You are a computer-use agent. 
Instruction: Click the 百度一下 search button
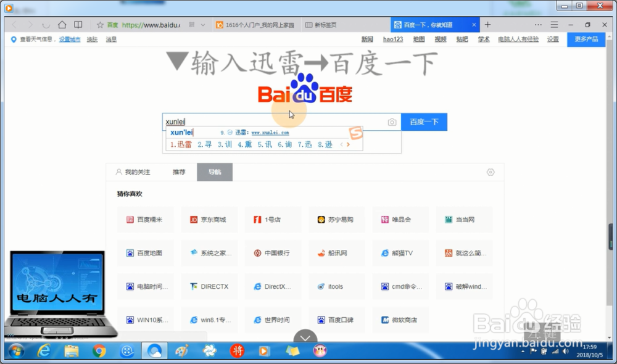(x=424, y=122)
